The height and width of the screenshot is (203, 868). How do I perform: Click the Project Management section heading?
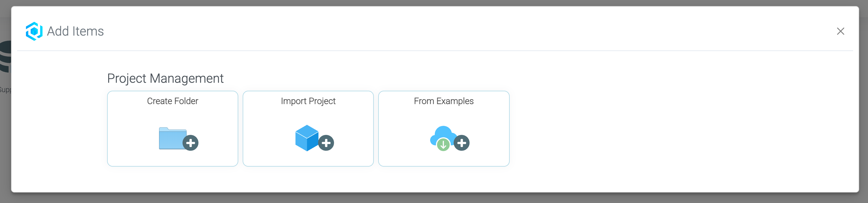pyautogui.click(x=165, y=78)
